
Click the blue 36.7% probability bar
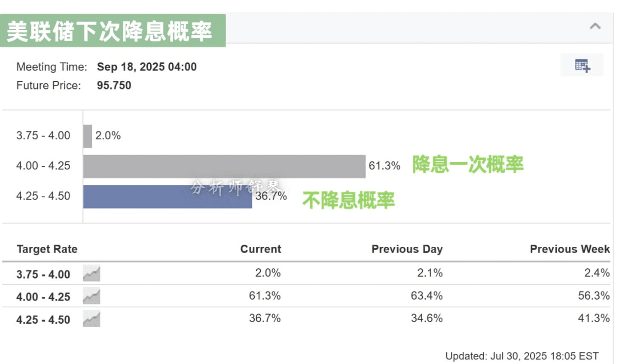click(x=167, y=197)
